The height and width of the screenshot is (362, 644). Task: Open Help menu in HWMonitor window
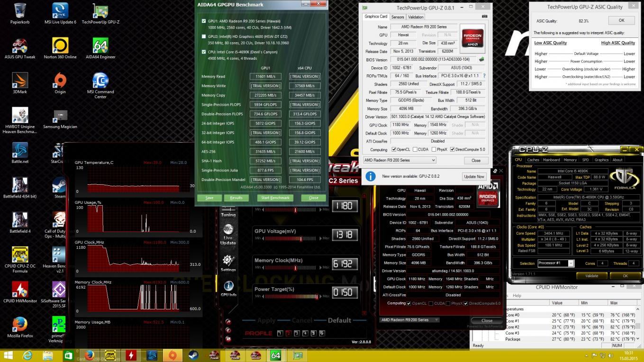[517, 295]
